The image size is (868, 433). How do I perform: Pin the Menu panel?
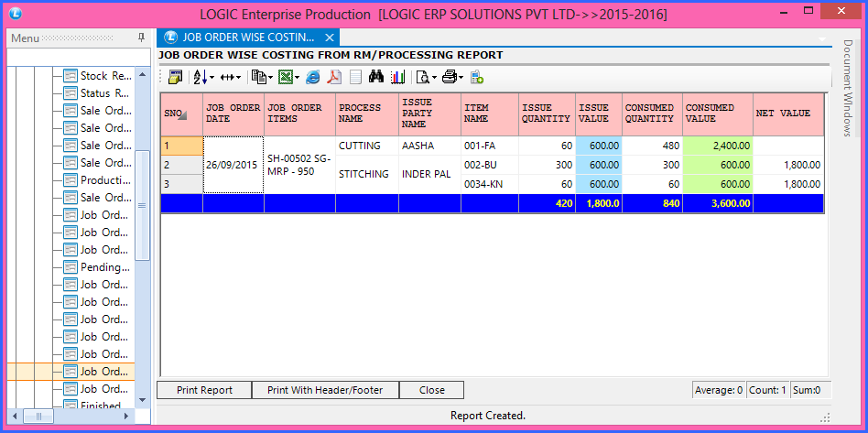pyautogui.click(x=141, y=38)
